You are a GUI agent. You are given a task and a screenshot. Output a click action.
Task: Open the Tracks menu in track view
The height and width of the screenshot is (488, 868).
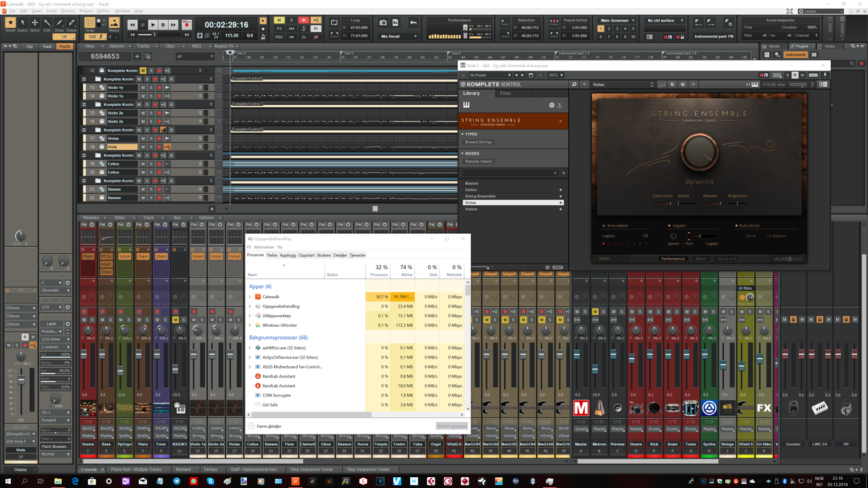(x=143, y=46)
